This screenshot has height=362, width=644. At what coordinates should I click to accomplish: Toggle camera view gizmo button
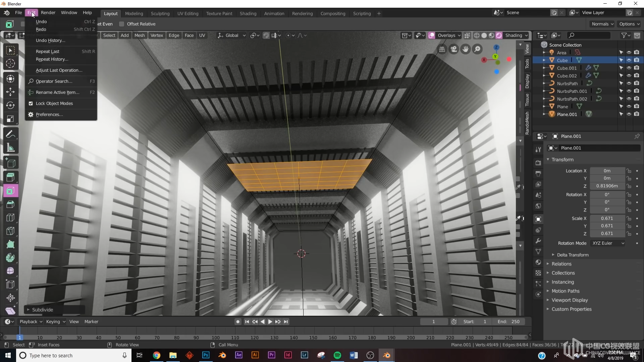pos(454,49)
